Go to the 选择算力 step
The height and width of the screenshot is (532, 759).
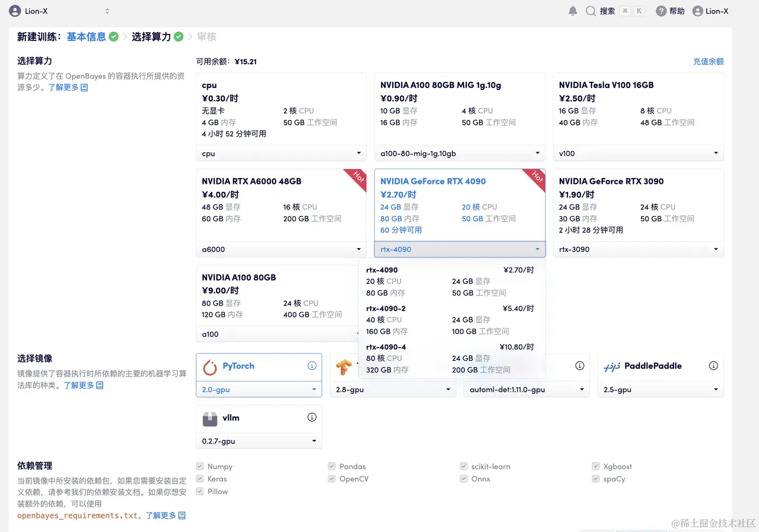tap(151, 36)
